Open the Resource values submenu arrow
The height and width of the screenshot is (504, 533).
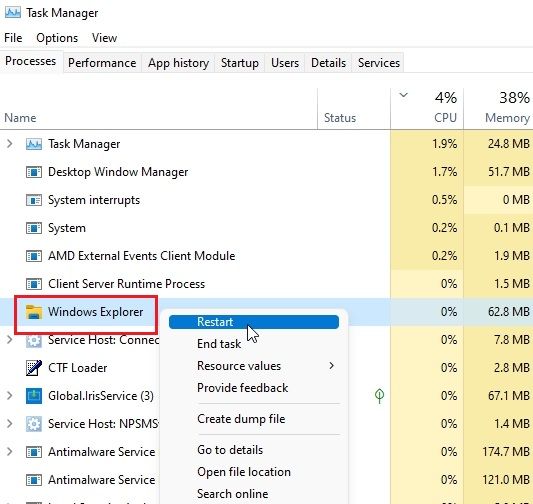pyautogui.click(x=331, y=366)
